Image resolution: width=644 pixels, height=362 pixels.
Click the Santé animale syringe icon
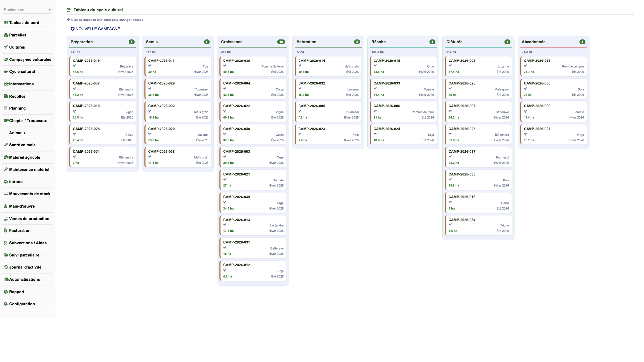tap(6, 145)
